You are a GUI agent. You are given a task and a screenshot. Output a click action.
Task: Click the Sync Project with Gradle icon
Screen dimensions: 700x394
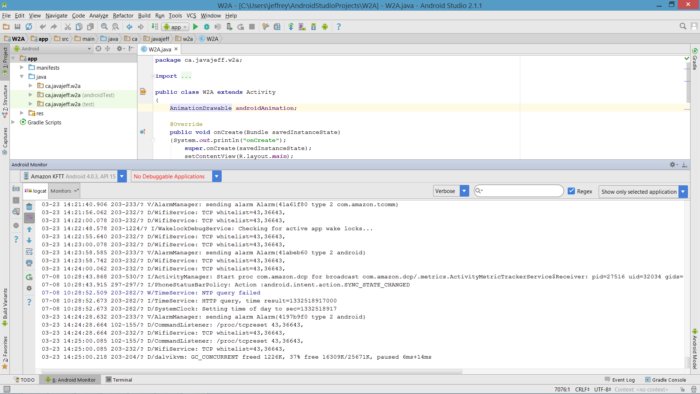[291, 27]
